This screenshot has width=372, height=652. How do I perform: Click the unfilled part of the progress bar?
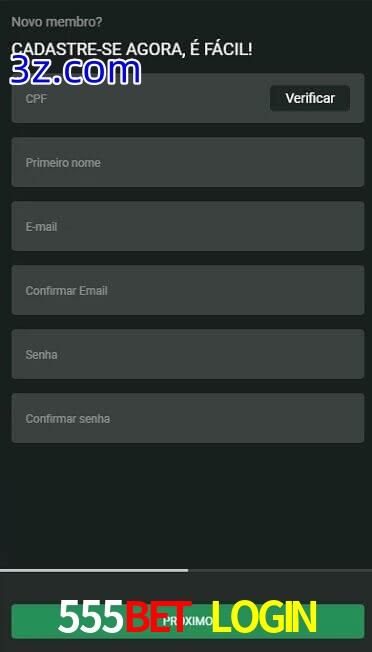click(x=280, y=570)
